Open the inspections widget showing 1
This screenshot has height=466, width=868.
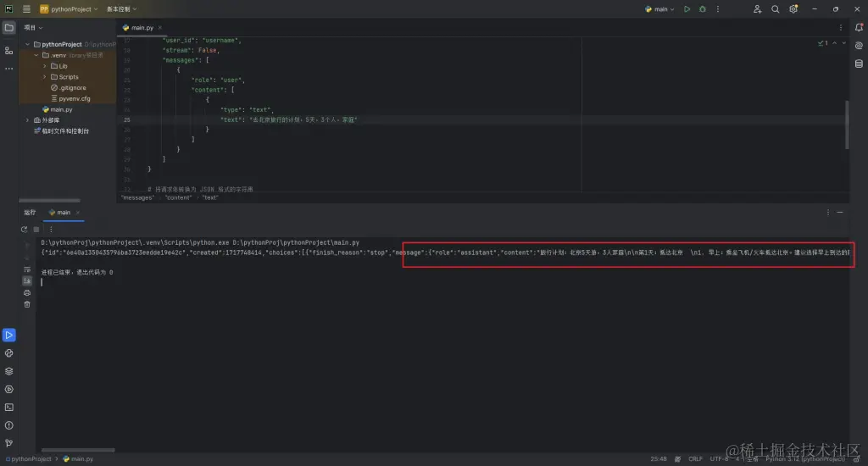pyautogui.click(x=822, y=43)
